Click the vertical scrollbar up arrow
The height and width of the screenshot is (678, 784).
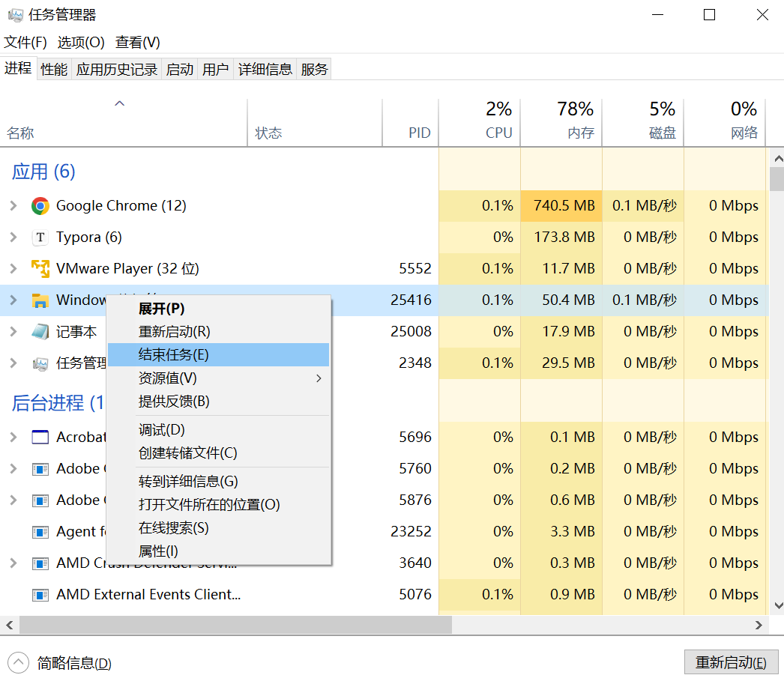point(778,159)
